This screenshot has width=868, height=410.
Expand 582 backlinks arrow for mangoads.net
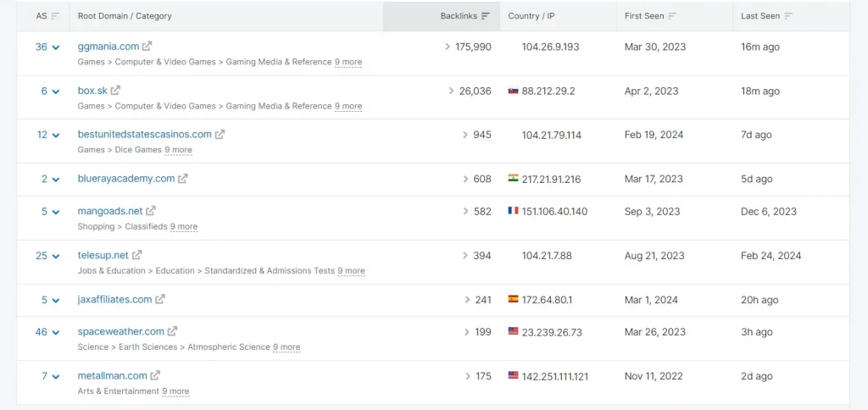(x=465, y=212)
